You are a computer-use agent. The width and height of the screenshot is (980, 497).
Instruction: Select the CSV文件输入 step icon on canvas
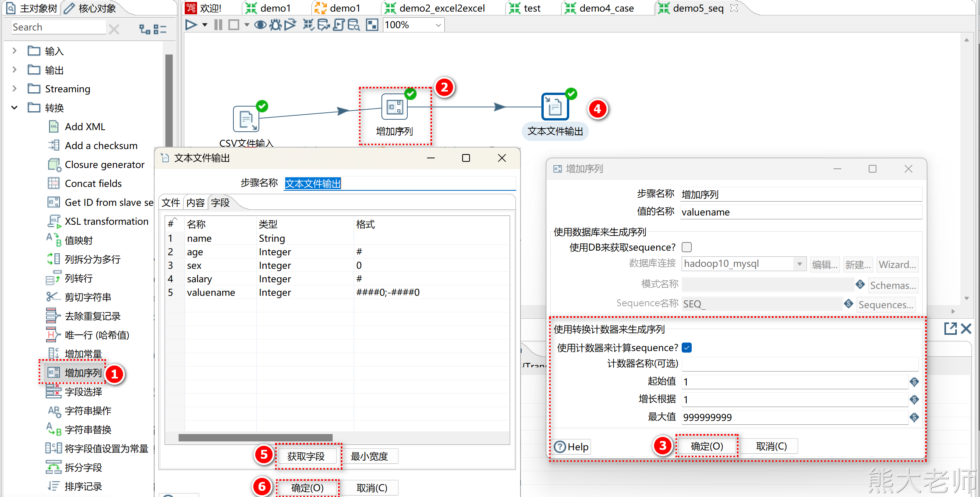point(246,119)
